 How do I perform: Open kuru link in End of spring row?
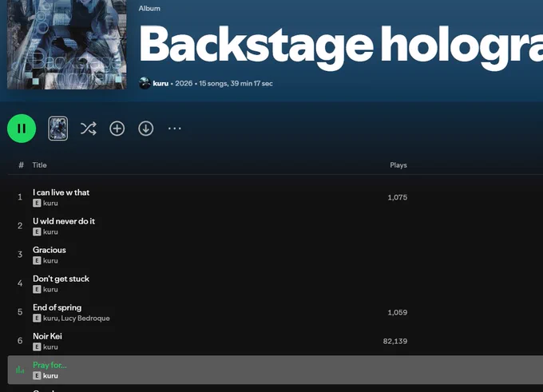[x=50, y=319]
